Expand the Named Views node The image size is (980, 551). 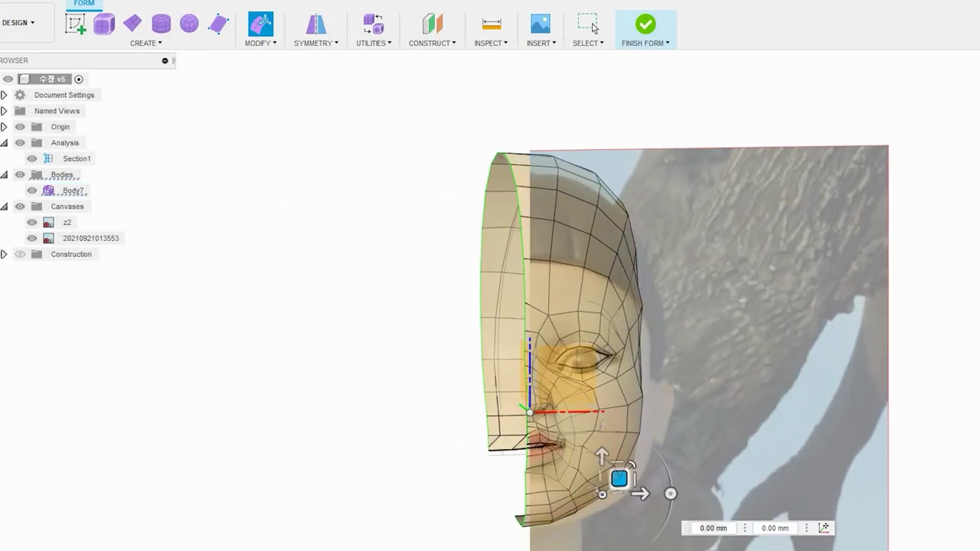pos(4,111)
